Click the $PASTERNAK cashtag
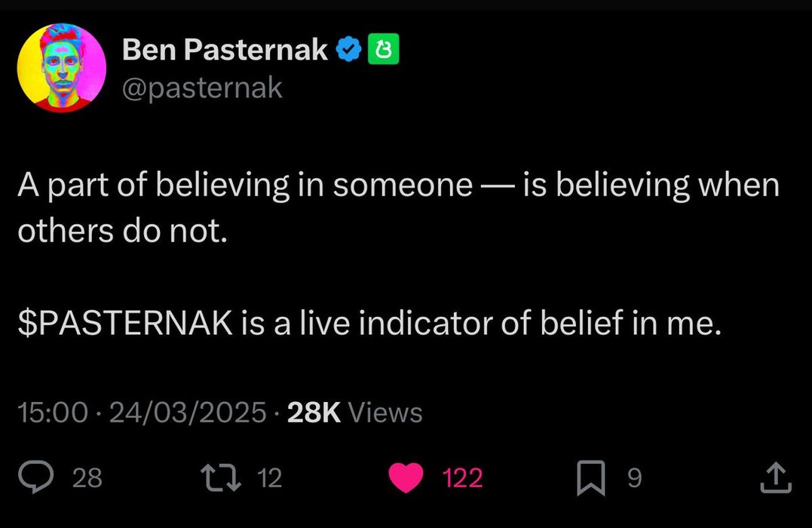 (125, 323)
